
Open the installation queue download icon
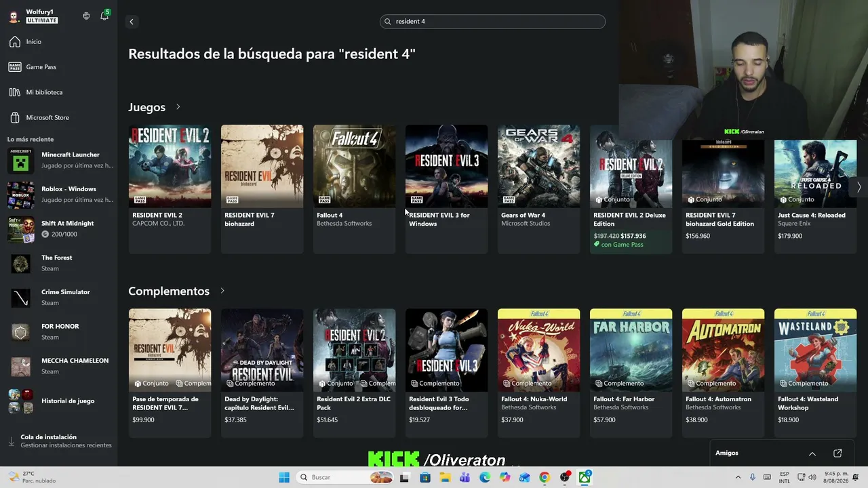pyautogui.click(x=11, y=441)
